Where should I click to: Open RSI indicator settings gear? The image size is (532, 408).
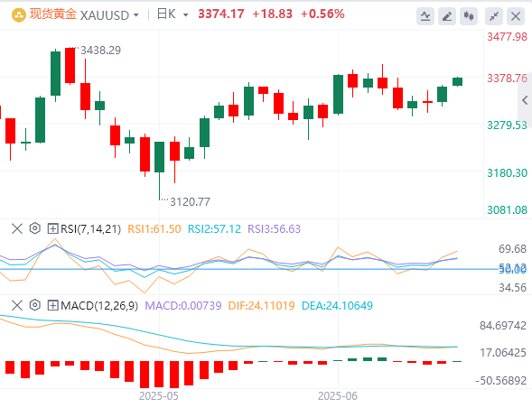coord(34,228)
